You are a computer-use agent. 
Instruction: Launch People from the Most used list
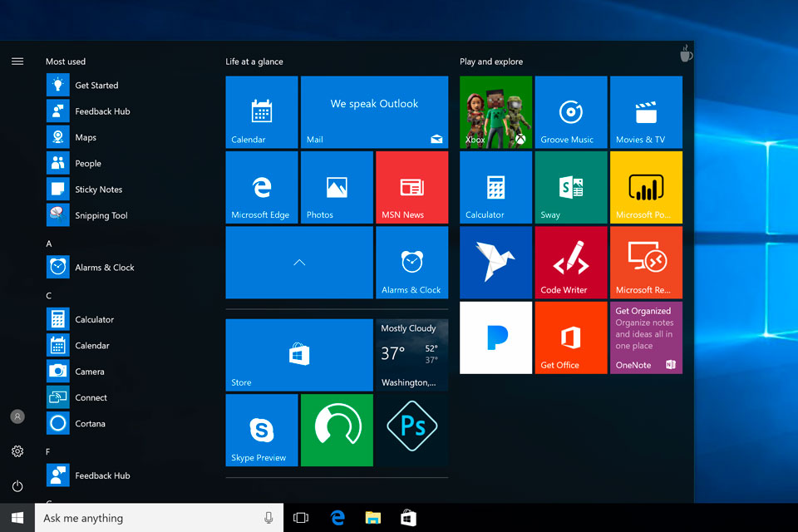[x=74, y=163]
